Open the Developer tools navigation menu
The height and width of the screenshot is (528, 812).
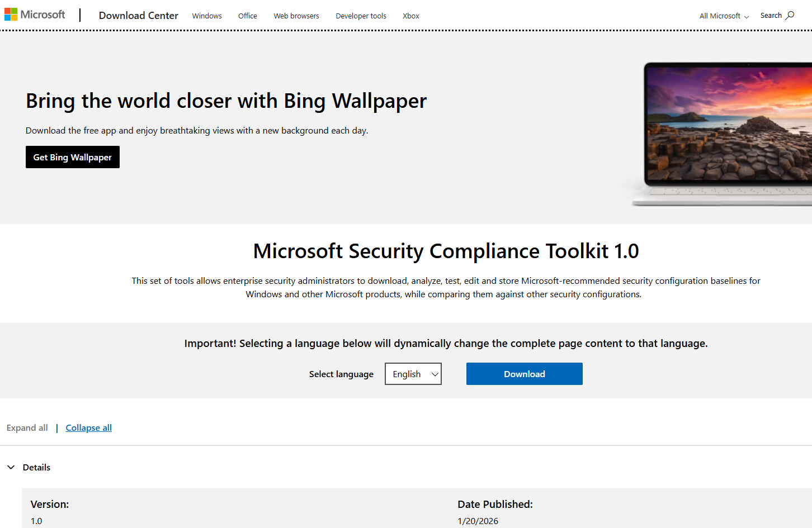[x=361, y=16]
